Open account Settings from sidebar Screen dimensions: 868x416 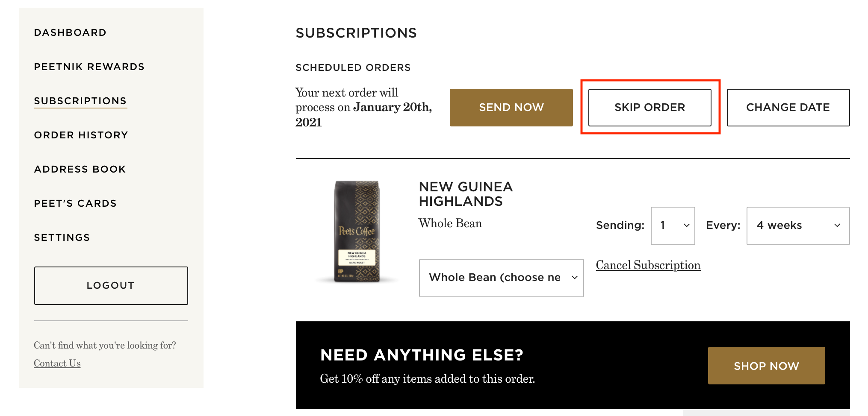(62, 237)
